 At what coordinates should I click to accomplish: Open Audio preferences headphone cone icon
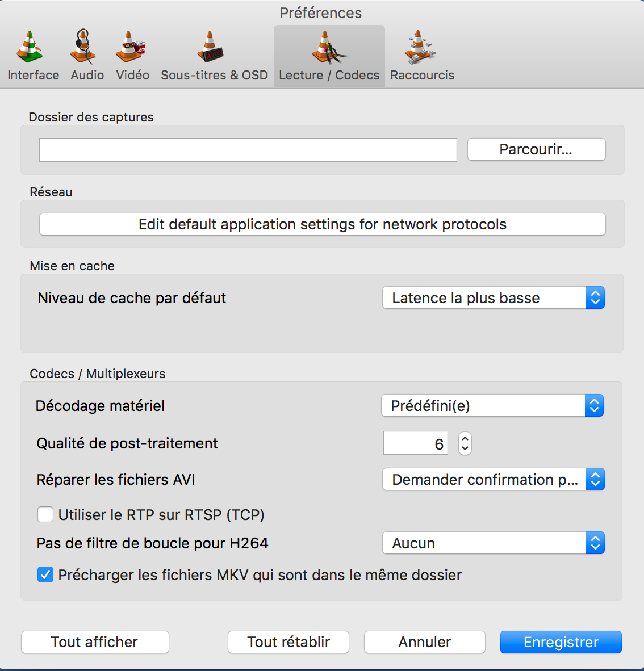pos(83,46)
